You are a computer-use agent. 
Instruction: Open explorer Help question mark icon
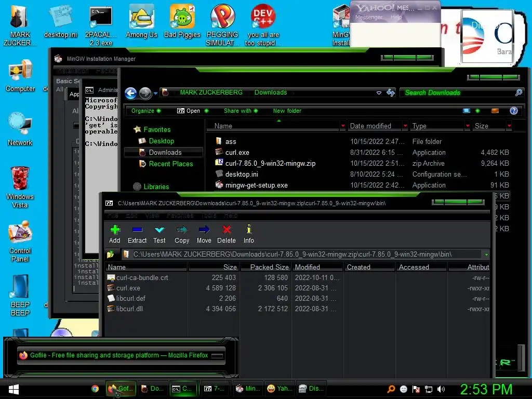point(514,111)
